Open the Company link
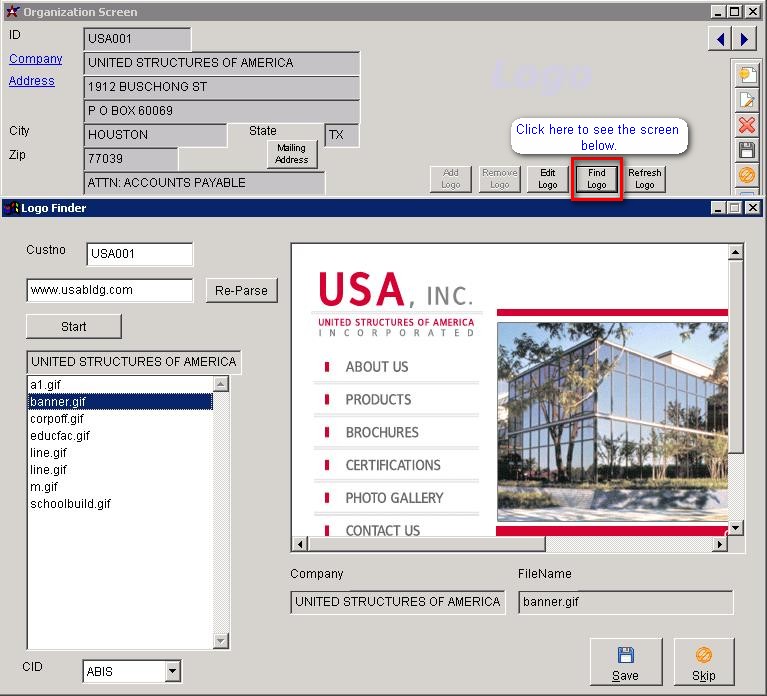This screenshot has height=696, width=767. (x=36, y=59)
